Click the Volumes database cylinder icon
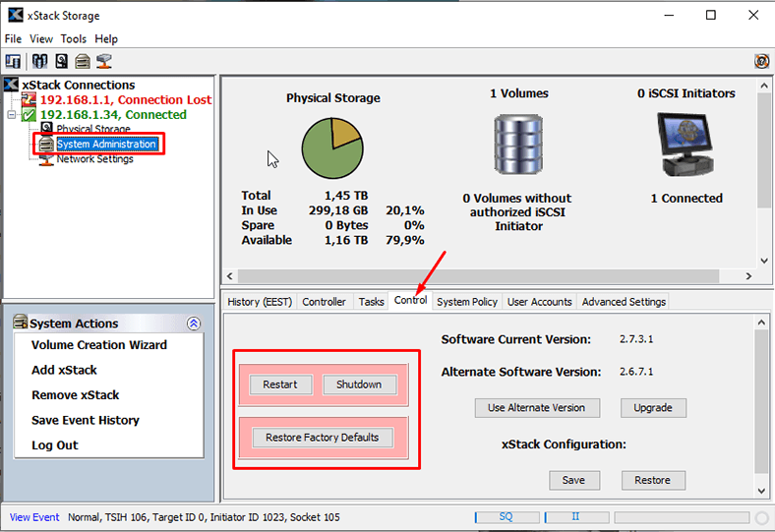The width and height of the screenshot is (775, 532). [518, 145]
